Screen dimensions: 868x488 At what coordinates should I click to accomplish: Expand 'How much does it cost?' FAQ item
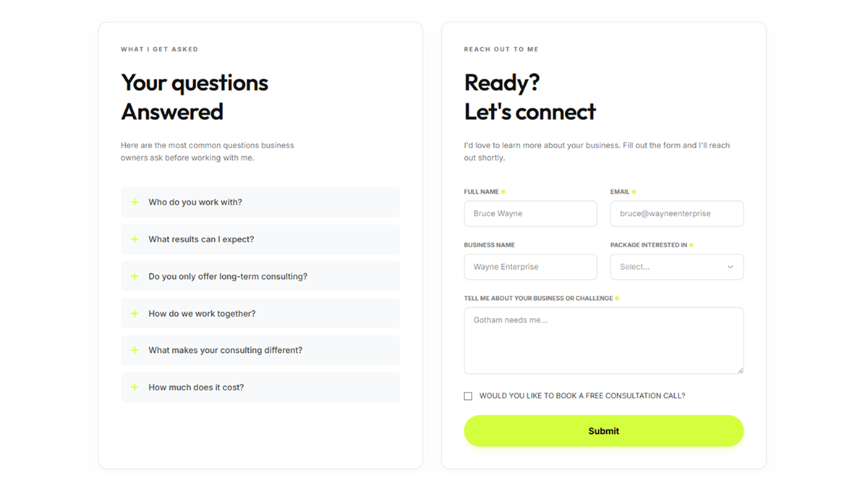pos(260,388)
